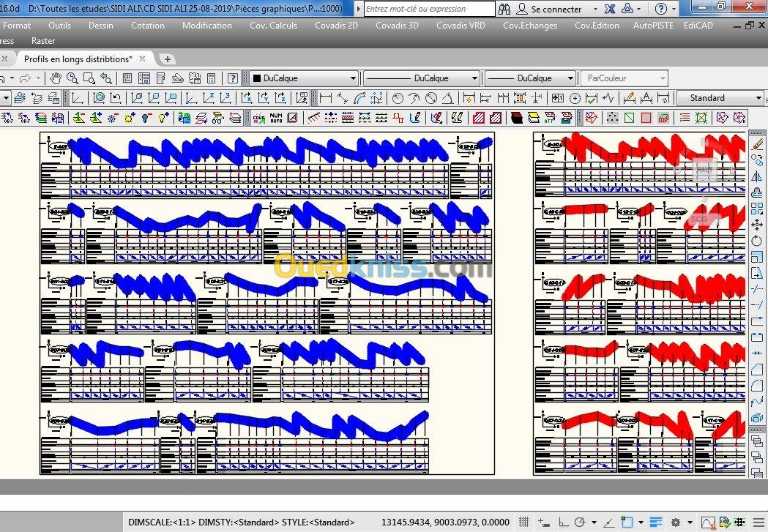
Task: Click the keyword search input field
Action: [x=429, y=9]
